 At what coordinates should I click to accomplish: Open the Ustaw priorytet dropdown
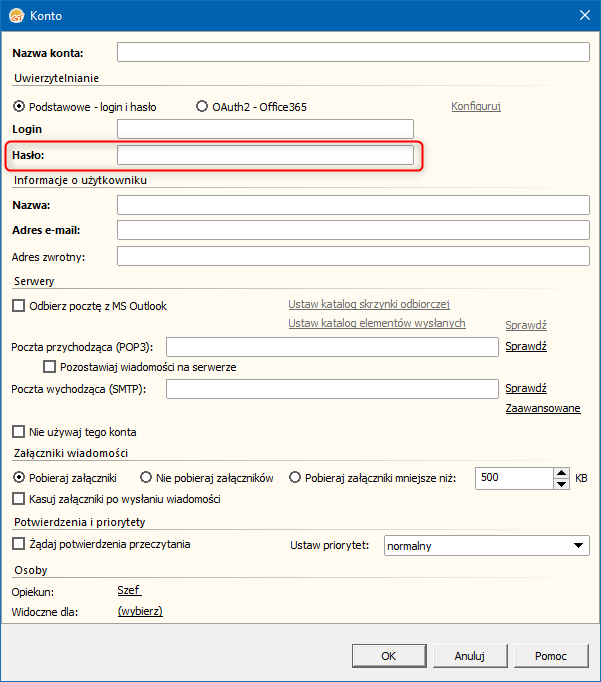click(x=487, y=545)
